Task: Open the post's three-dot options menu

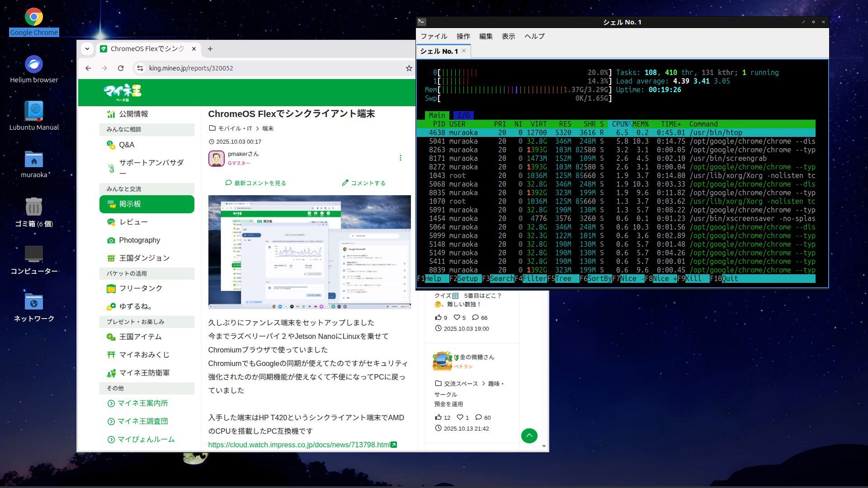Action: pyautogui.click(x=400, y=158)
